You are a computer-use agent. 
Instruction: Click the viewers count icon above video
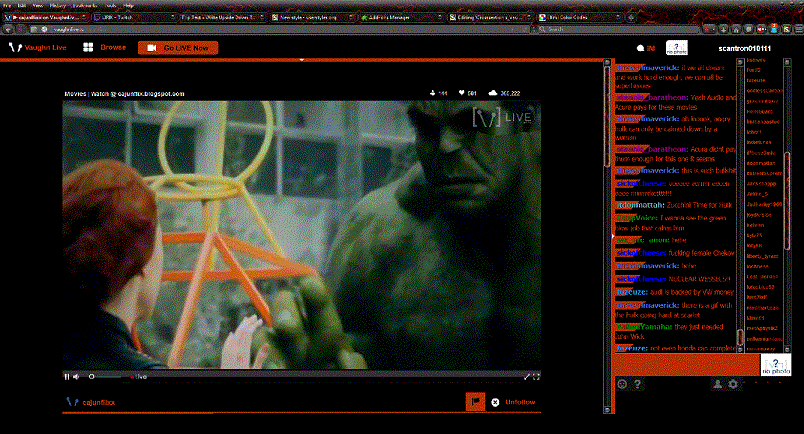pyautogui.click(x=433, y=93)
